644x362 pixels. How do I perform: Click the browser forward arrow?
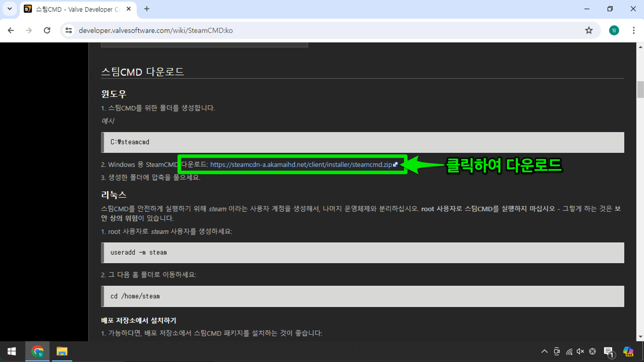point(29,30)
